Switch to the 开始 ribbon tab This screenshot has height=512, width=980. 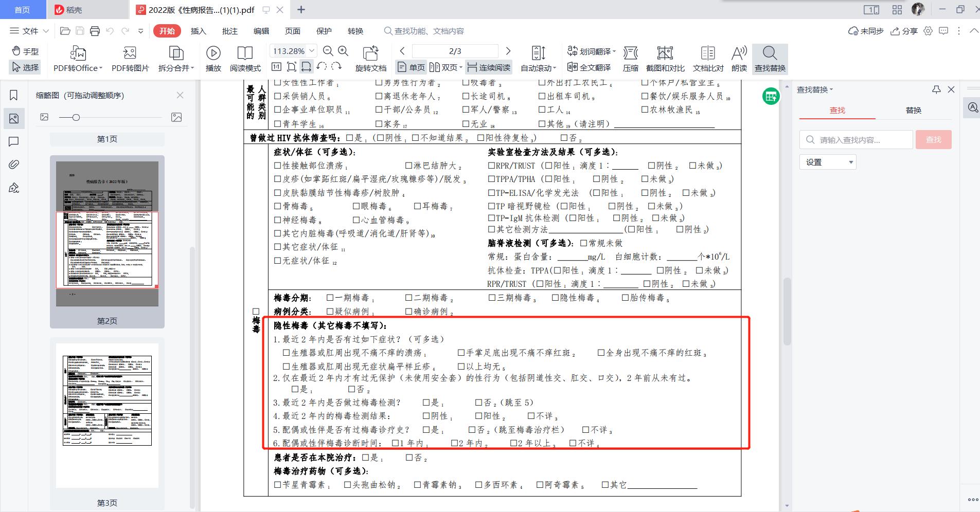167,31
